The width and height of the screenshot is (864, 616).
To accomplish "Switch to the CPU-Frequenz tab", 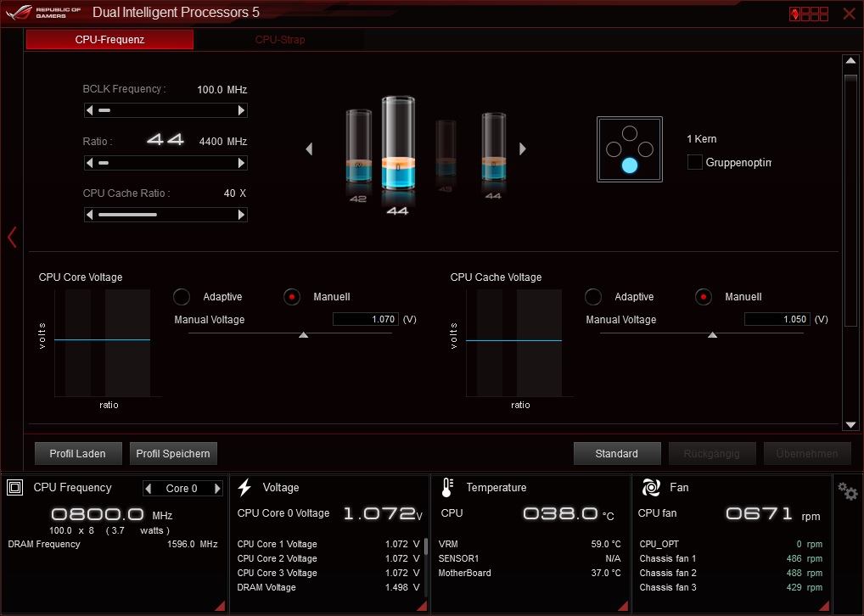I will click(109, 40).
